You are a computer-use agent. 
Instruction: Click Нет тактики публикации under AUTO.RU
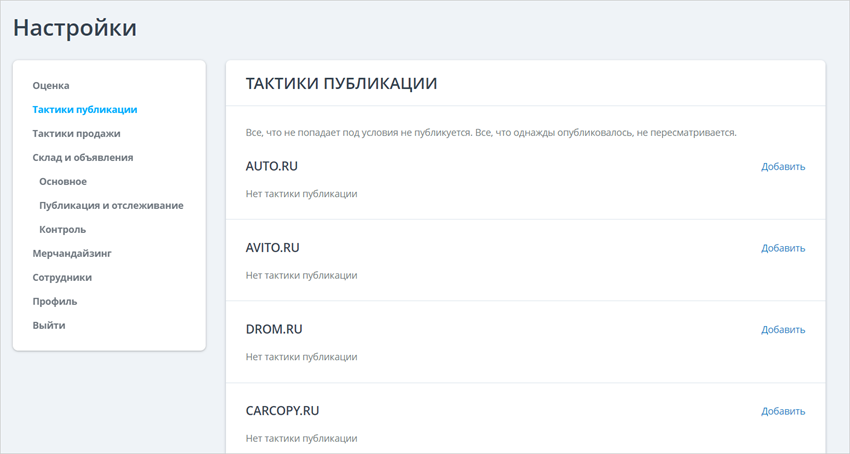pos(301,194)
